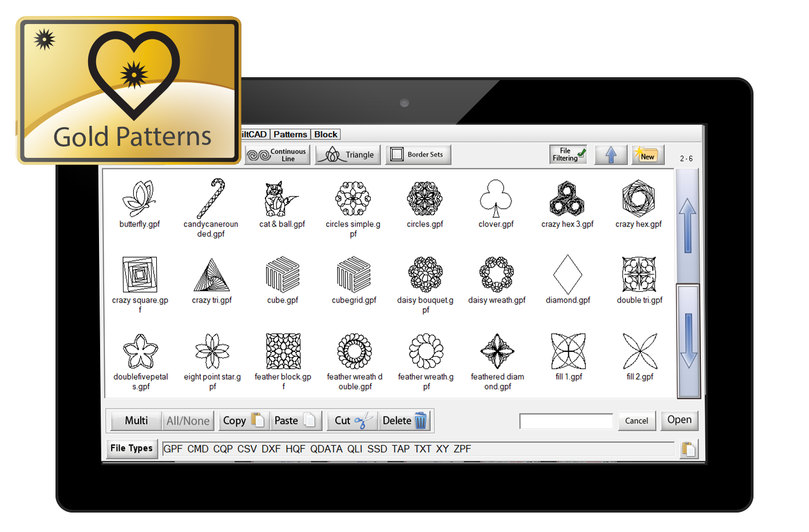
Task: Cut the selected pattern file
Action: point(352,421)
